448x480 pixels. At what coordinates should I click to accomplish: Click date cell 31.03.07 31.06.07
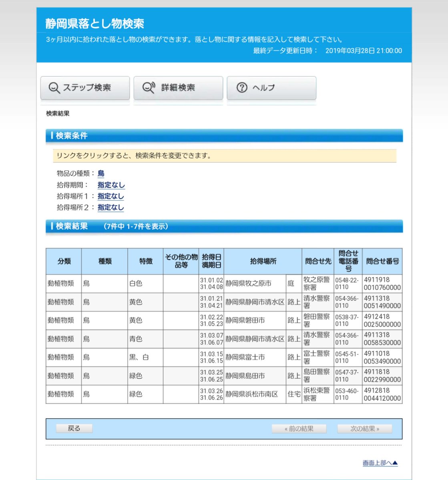211,339
